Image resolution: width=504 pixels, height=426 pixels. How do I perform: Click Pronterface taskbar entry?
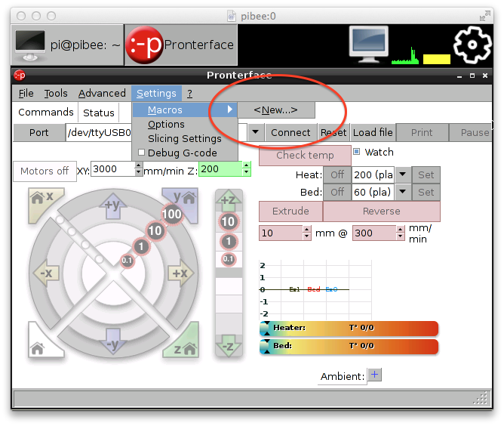tap(181, 45)
